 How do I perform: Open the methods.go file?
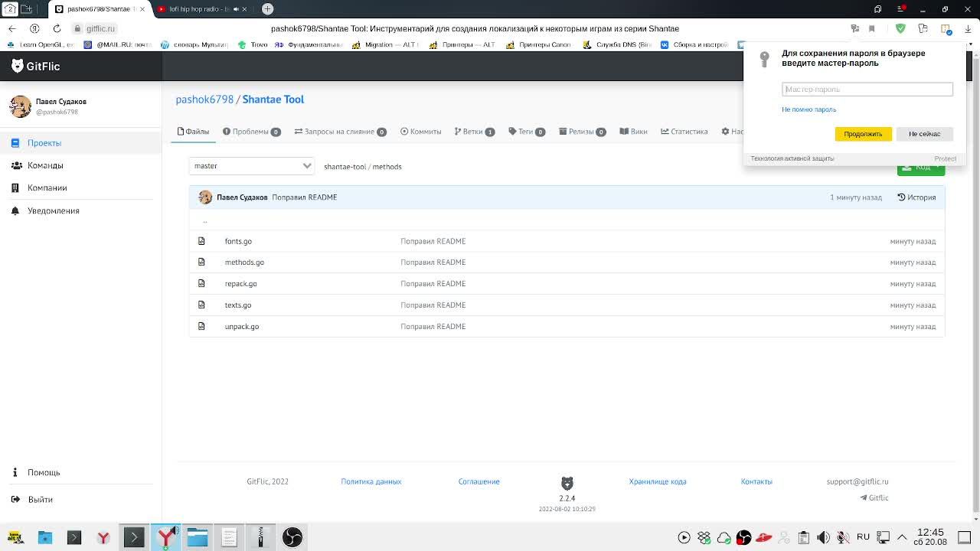pos(244,262)
